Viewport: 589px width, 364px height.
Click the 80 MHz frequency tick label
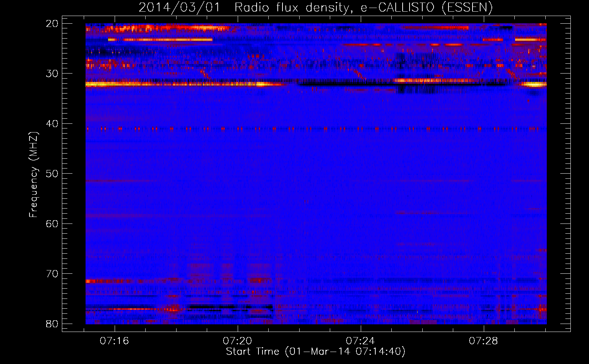point(52,324)
